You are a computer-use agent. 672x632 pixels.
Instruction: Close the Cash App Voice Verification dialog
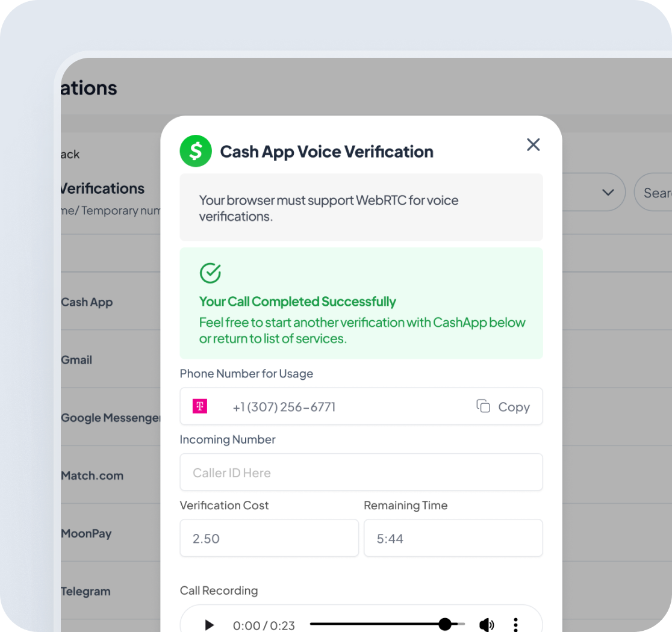pos(533,145)
